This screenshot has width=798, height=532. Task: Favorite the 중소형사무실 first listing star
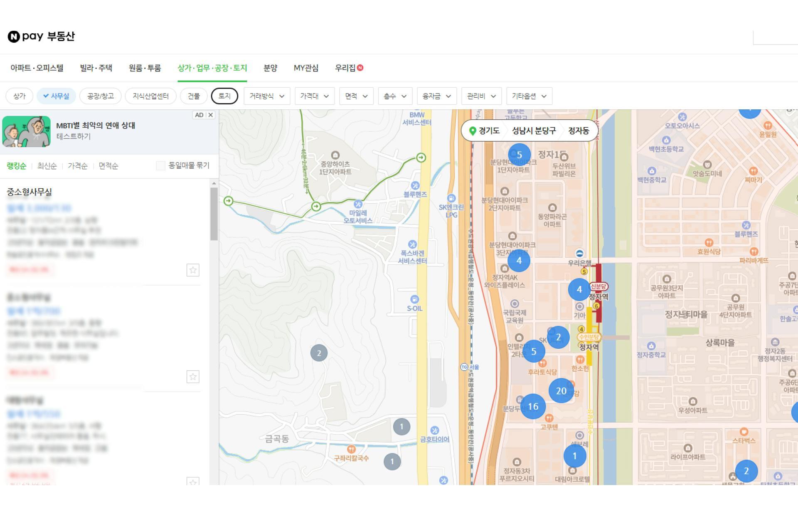(x=193, y=270)
